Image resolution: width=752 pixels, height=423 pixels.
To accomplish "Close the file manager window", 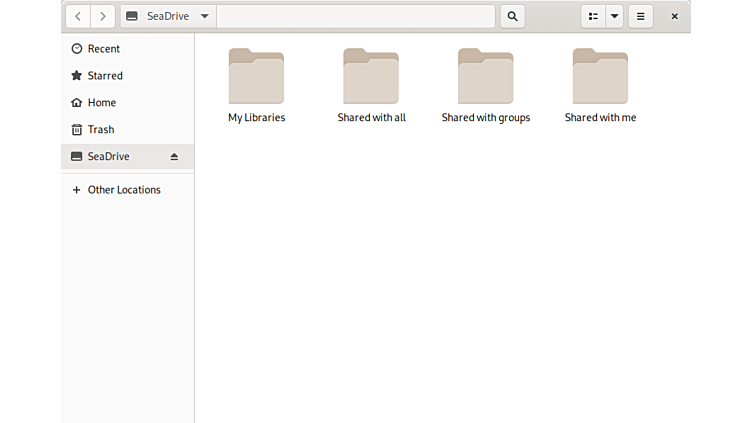I will coord(675,16).
